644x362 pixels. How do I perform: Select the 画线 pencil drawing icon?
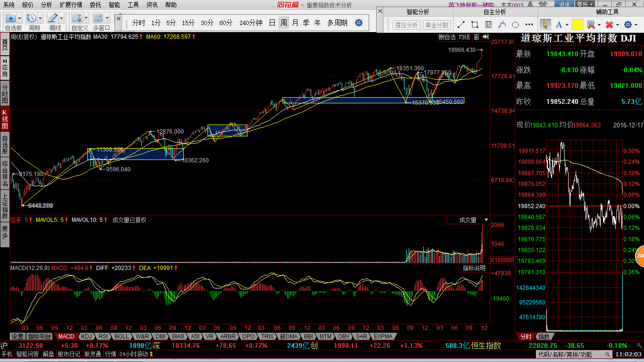pyautogui.click(x=53, y=18)
